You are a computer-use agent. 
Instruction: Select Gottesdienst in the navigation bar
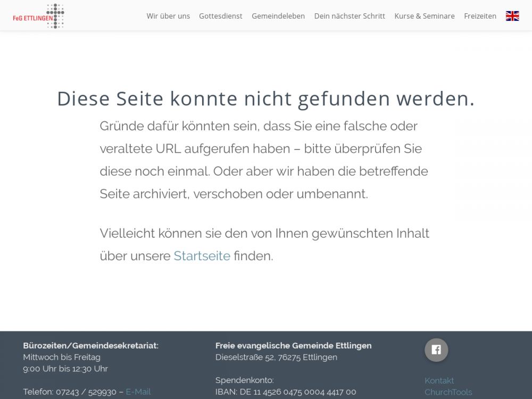220,16
